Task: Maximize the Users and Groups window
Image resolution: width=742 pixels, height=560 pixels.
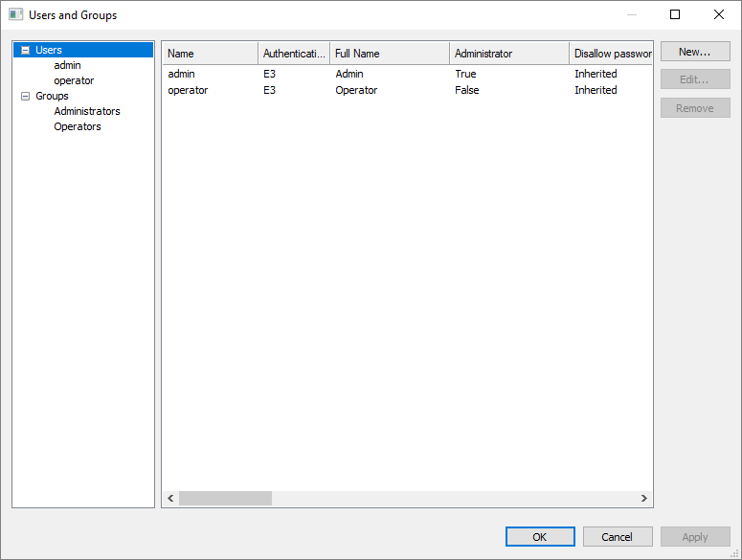Action: pyautogui.click(x=675, y=15)
